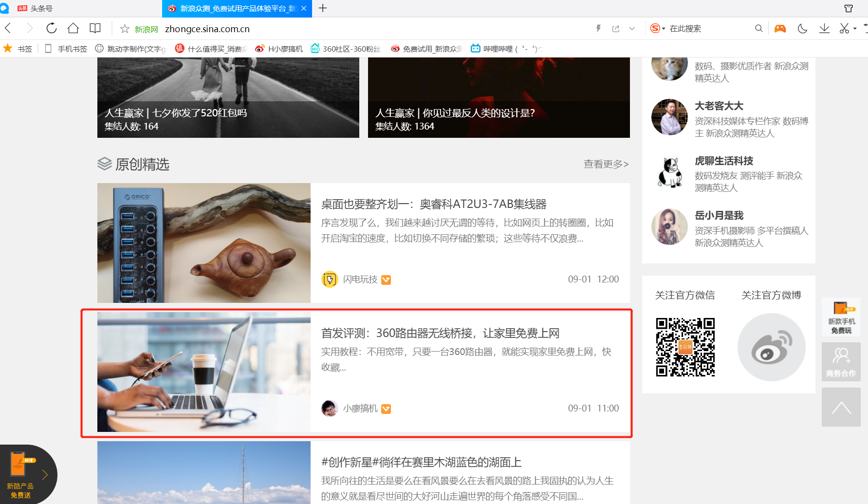Open 什么值得买 bookmark

(x=211, y=49)
